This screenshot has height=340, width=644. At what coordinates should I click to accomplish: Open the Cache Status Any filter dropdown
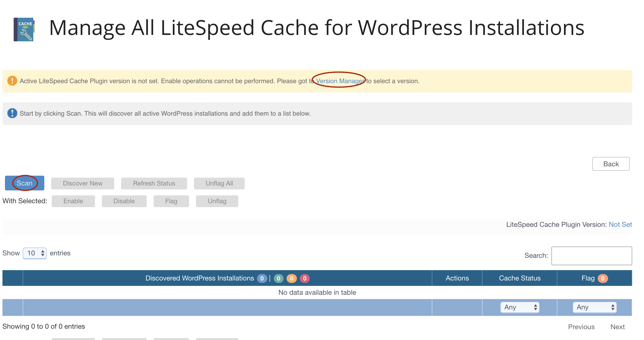pyautogui.click(x=520, y=307)
